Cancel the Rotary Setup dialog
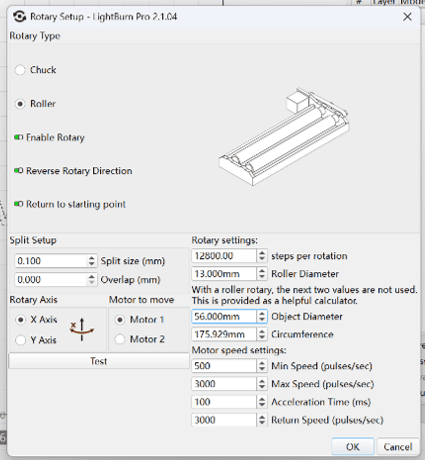 (398, 447)
